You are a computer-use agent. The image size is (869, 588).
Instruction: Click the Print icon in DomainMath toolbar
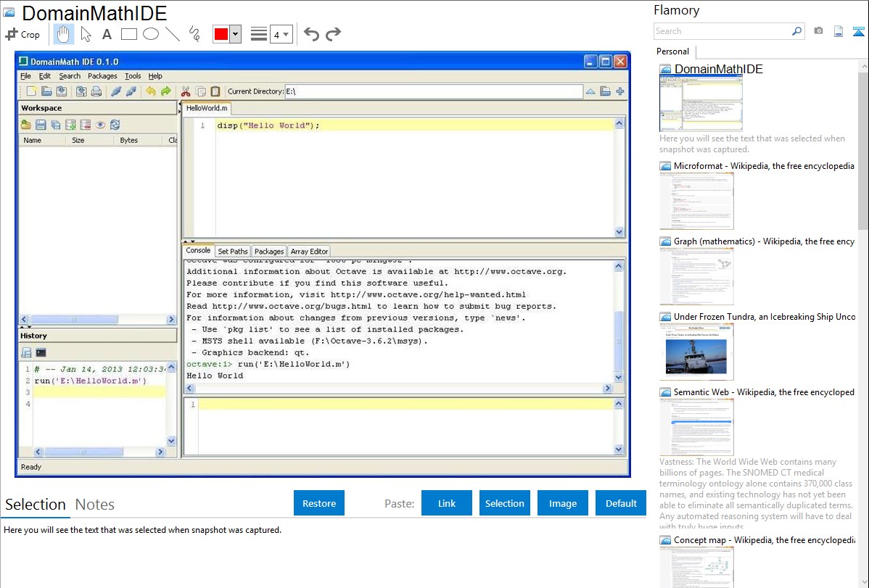tap(96, 91)
